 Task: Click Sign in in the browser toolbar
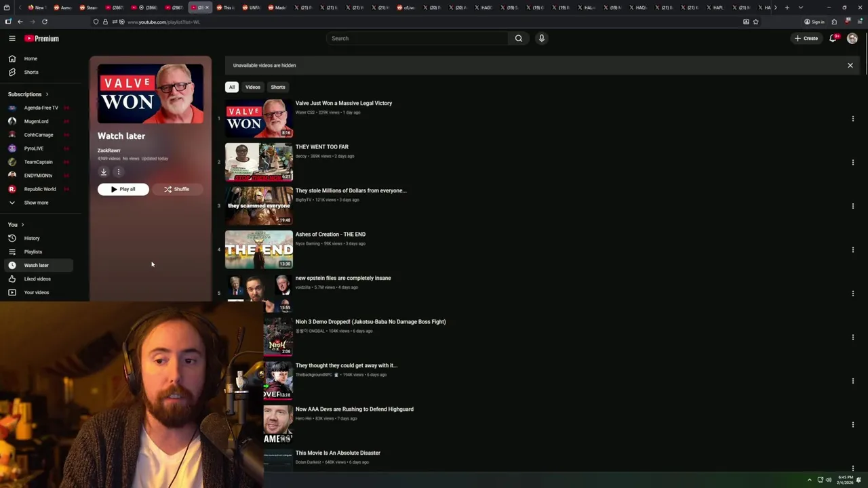click(814, 22)
